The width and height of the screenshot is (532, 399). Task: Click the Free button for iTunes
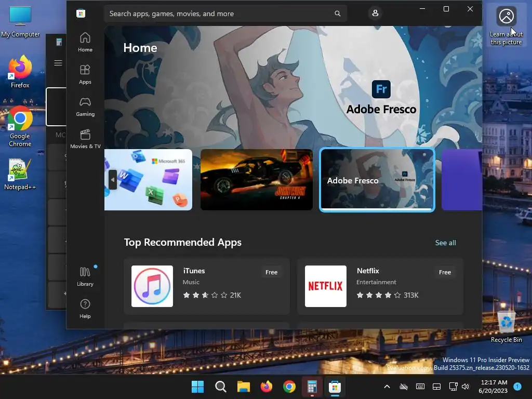pyautogui.click(x=271, y=272)
